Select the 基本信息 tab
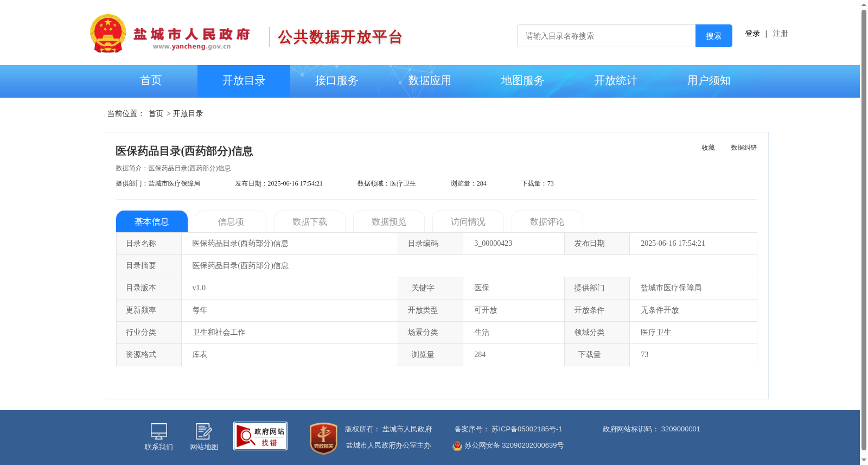 click(x=152, y=221)
